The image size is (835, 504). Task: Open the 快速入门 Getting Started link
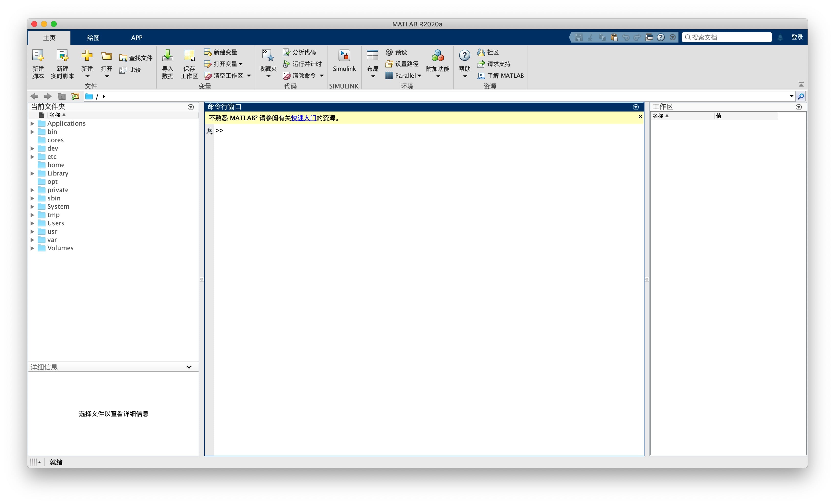(304, 118)
